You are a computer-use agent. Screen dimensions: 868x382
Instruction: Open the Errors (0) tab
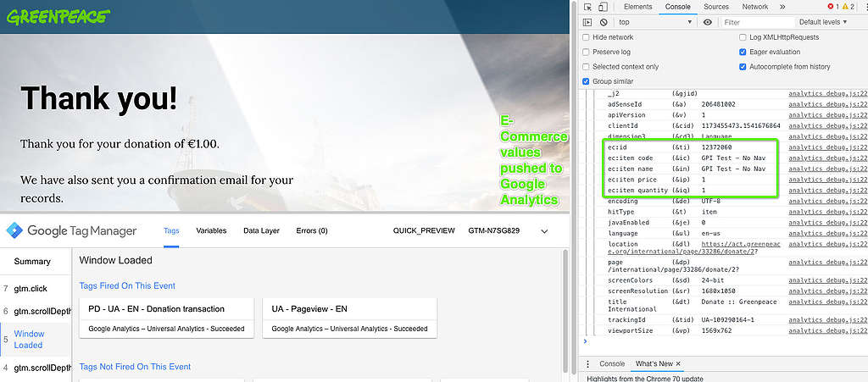click(x=312, y=230)
